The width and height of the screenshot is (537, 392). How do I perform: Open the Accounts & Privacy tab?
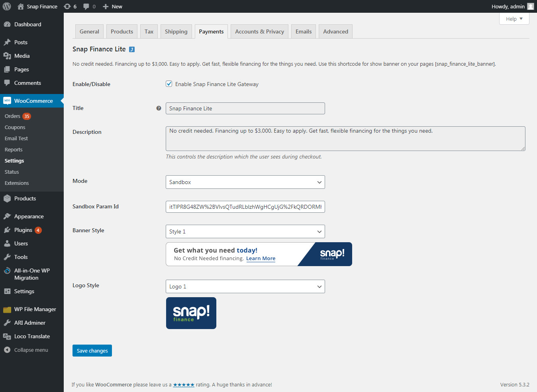260,31
